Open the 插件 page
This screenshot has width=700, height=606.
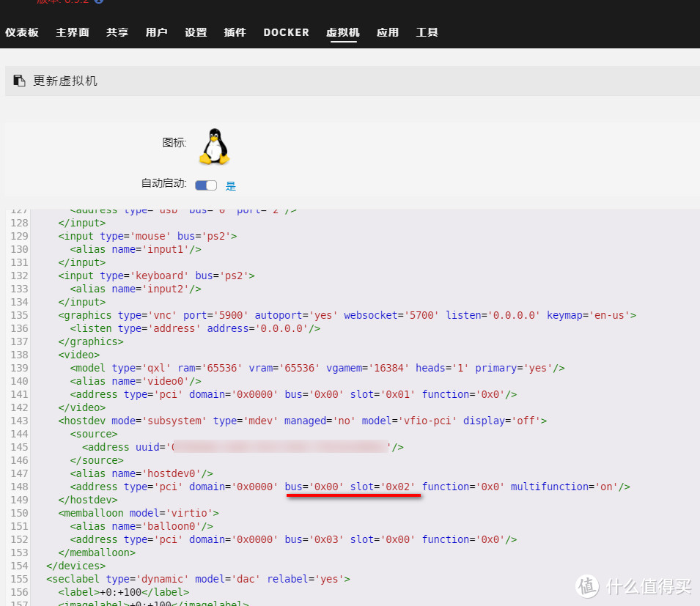pos(235,32)
